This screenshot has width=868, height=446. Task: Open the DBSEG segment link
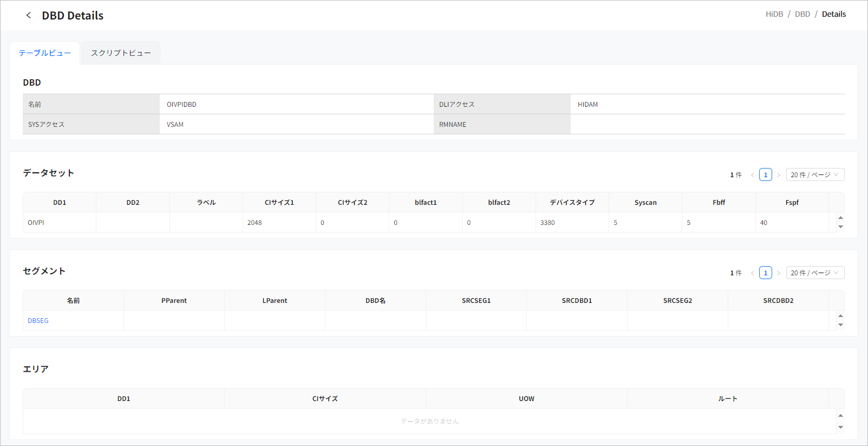tap(38, 321)
